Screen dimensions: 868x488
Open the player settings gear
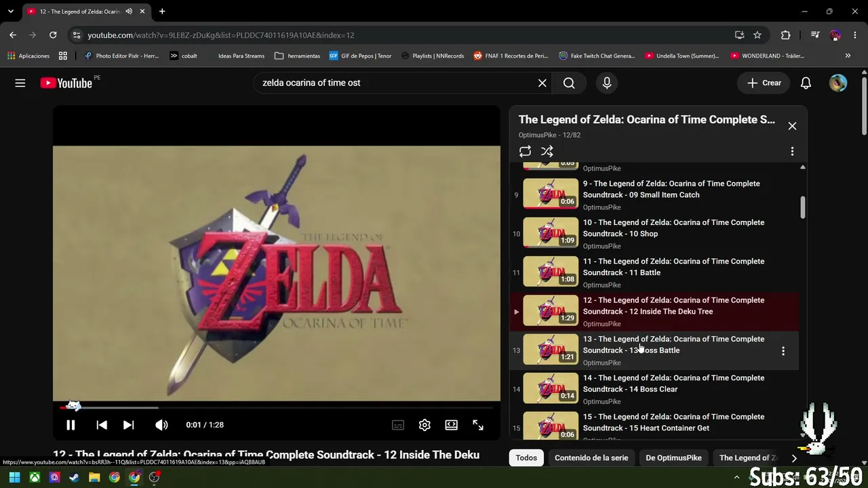(425, 425)
